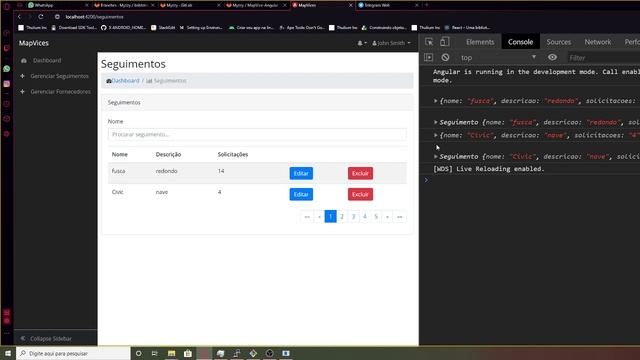Open Gerenciar Seguimentos in the sidebar

[x=59, y=76]
